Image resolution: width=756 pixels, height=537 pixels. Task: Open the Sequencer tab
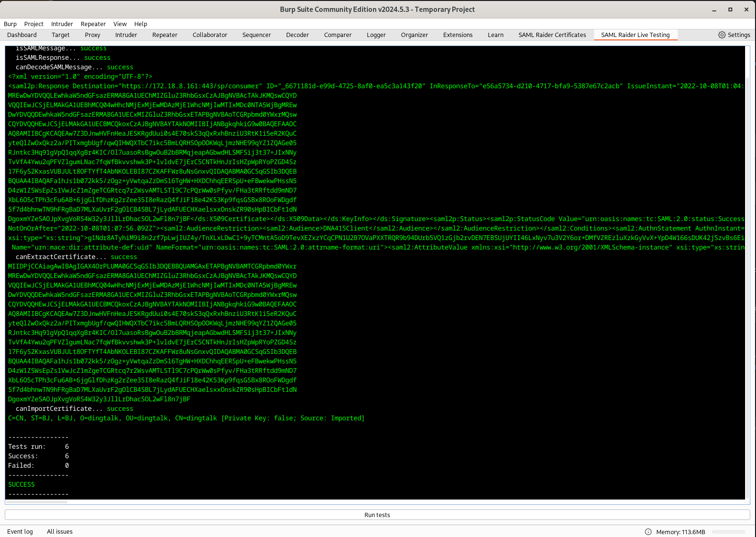[257, 35]
